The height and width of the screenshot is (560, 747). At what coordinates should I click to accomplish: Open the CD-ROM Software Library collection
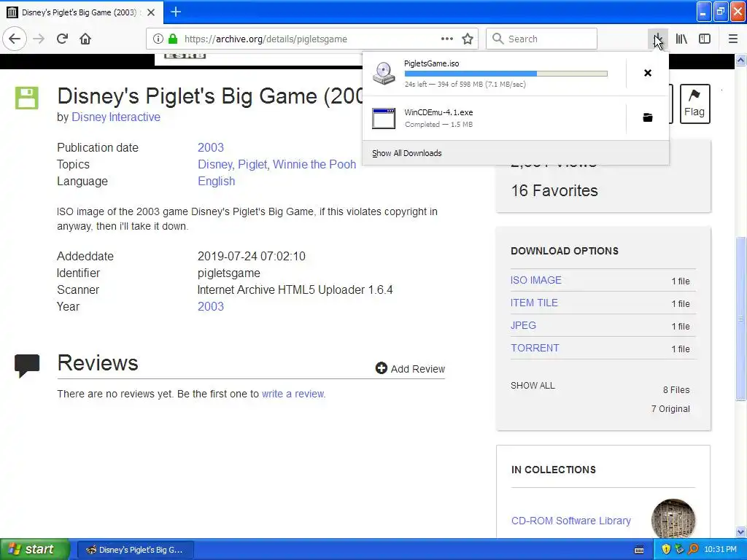pyautogui.click(x=570, y=521)
